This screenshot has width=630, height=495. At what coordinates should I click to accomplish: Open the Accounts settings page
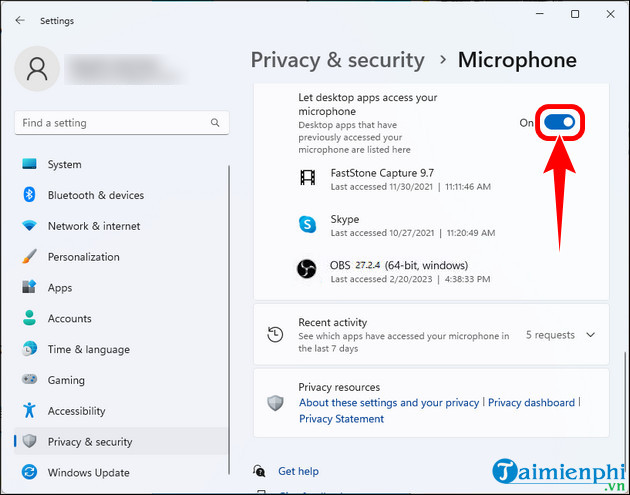(x=69, y=319)
